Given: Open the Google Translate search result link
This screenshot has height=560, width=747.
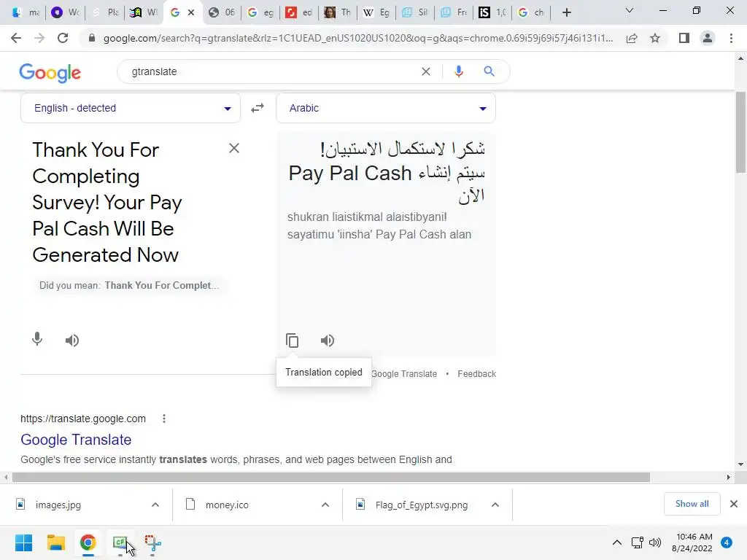Looking at the screenshot, I should [76, 440].
